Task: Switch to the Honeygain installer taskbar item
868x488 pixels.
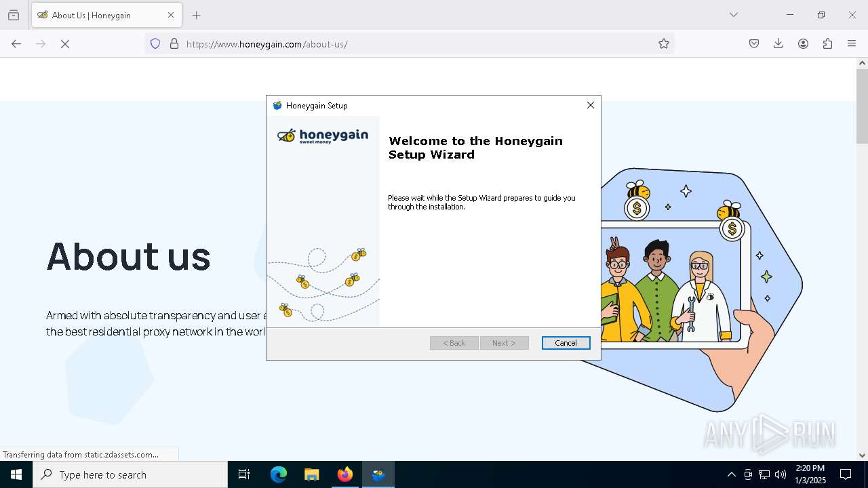Action: 378,474
